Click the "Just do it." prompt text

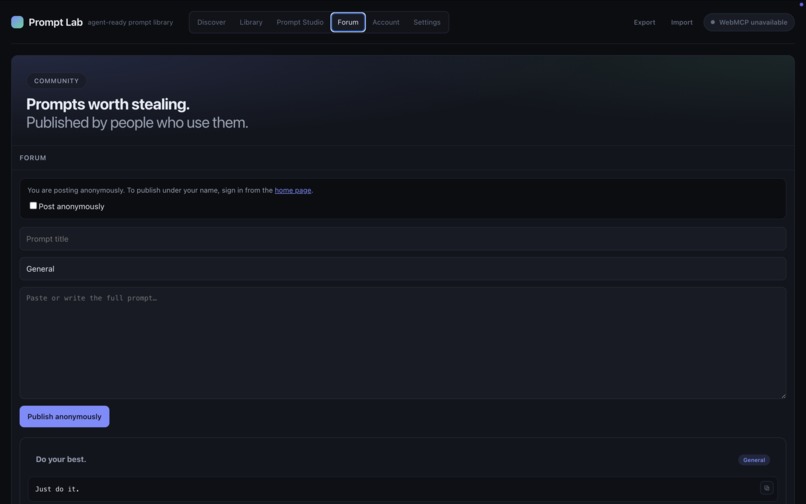coord(57,489)
